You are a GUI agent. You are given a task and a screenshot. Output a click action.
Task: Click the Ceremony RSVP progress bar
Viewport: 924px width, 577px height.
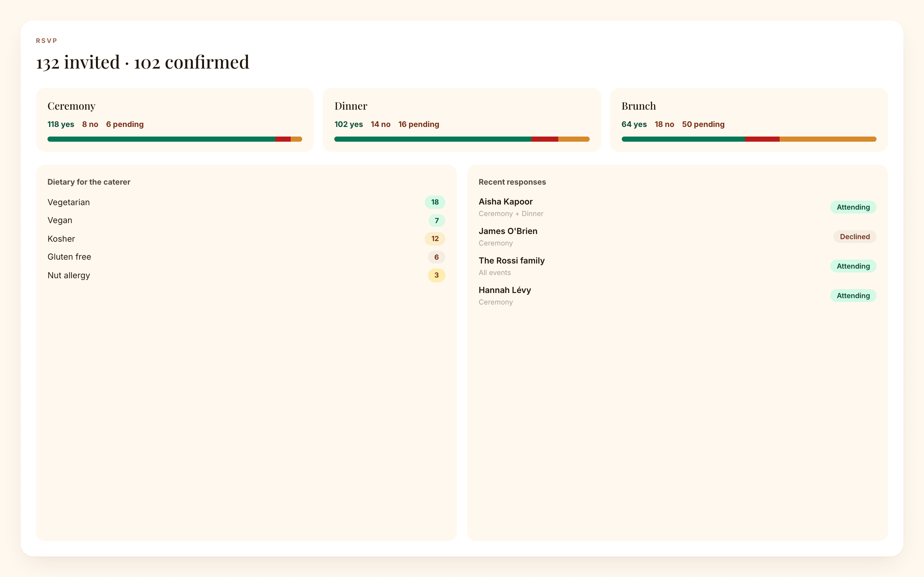pos(175,139)
